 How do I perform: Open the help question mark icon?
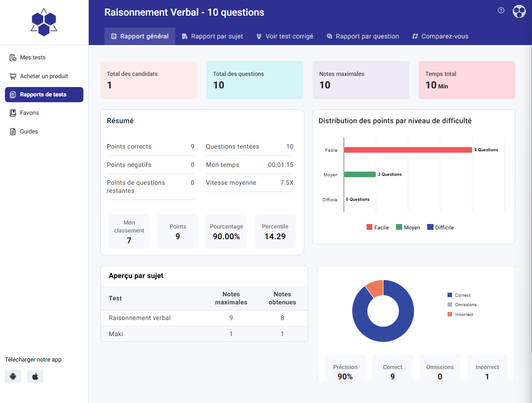501,10
